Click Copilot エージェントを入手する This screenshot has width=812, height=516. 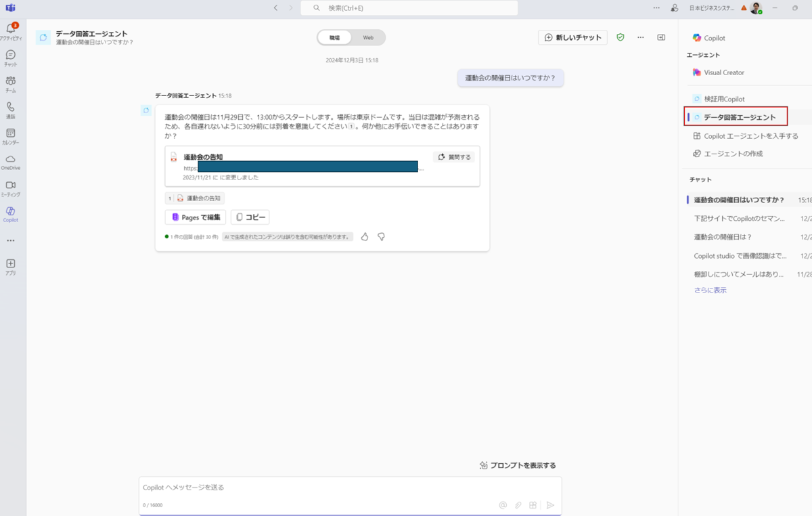coord(745,136)
